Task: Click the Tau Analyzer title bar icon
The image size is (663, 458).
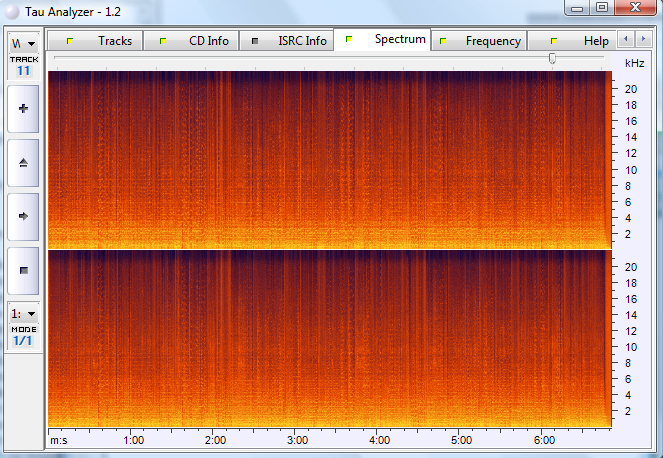Action: [12, 12]
